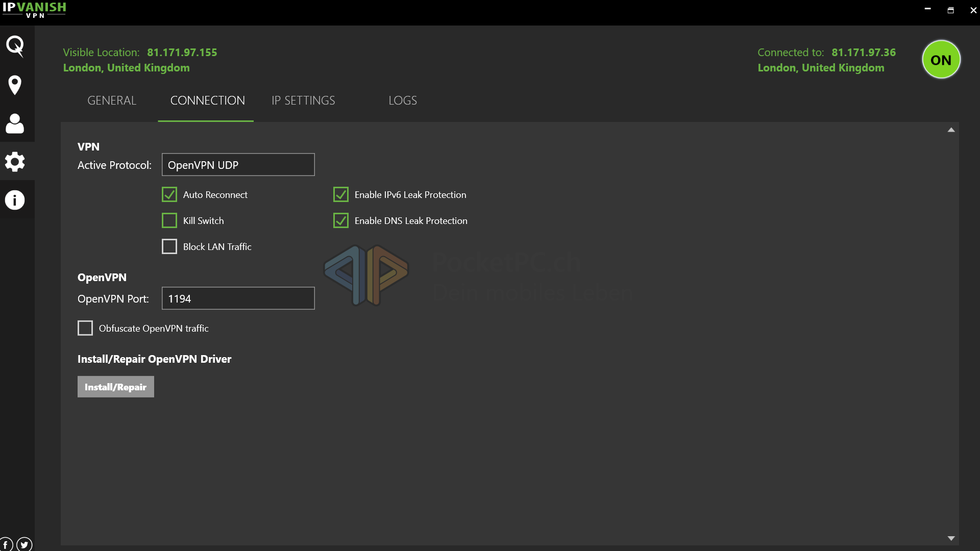The width and height of the screenshot is (980, 551).
Task: Open the server location pin icon
Action: [x=15, y=85]
